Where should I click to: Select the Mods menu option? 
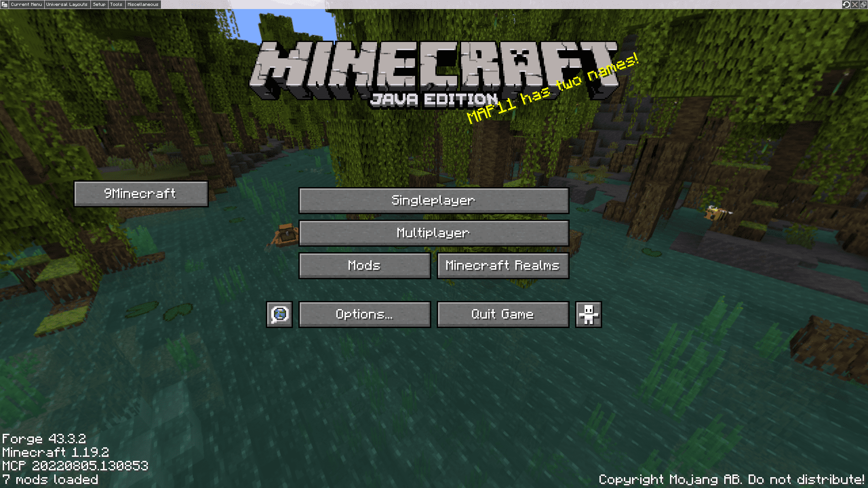364,265
